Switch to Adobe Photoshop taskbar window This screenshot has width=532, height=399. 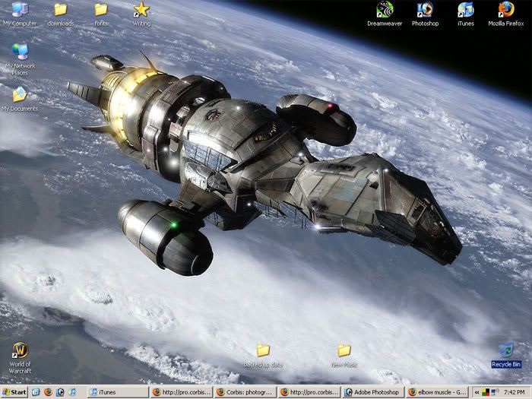[372, 392]
